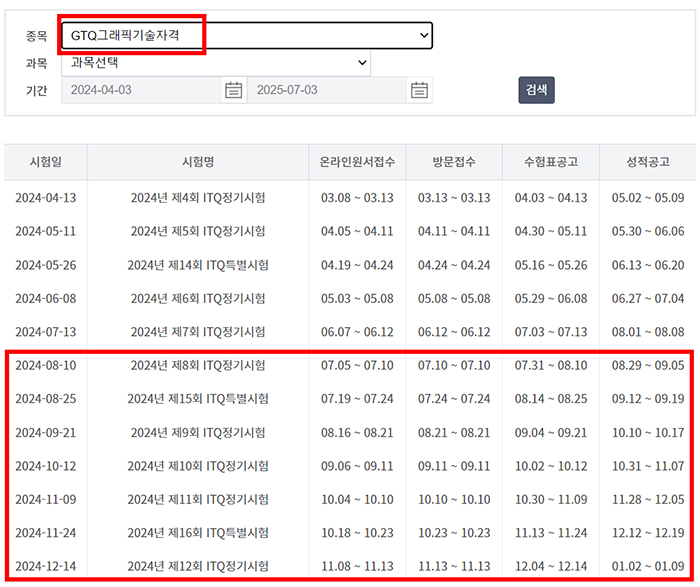Click score notice 05.02 ~ 05.09

coord(648,198)
